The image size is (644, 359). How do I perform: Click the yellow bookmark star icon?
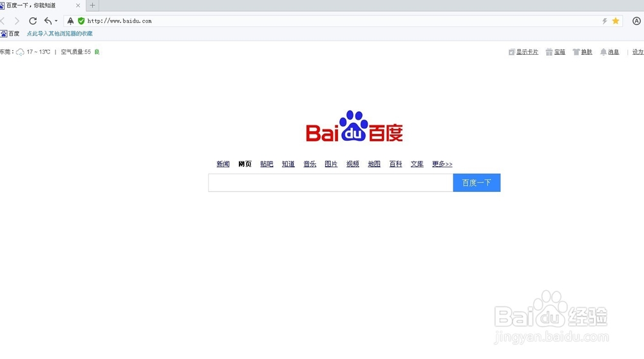(x=616, y=21)
